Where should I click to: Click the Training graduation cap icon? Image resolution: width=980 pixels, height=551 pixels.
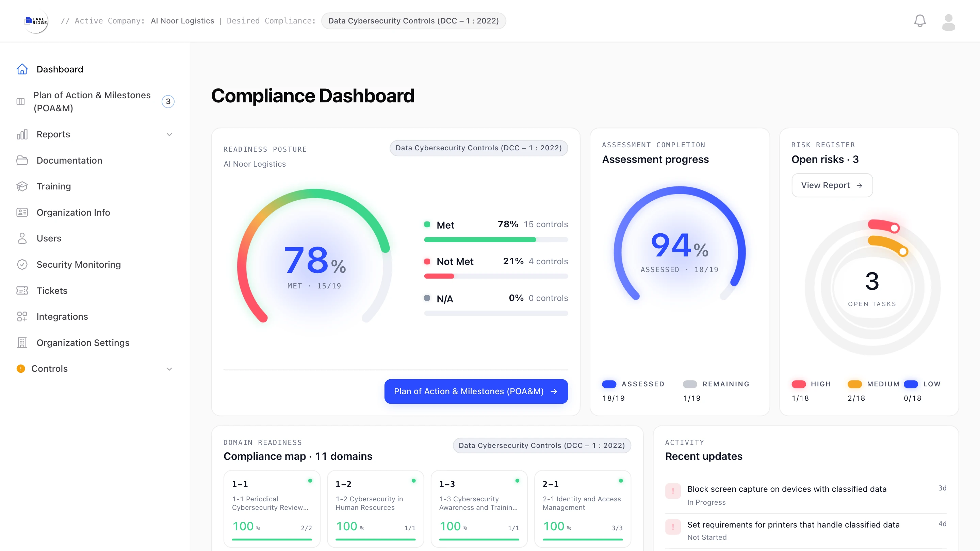click(x=22, y=186)
